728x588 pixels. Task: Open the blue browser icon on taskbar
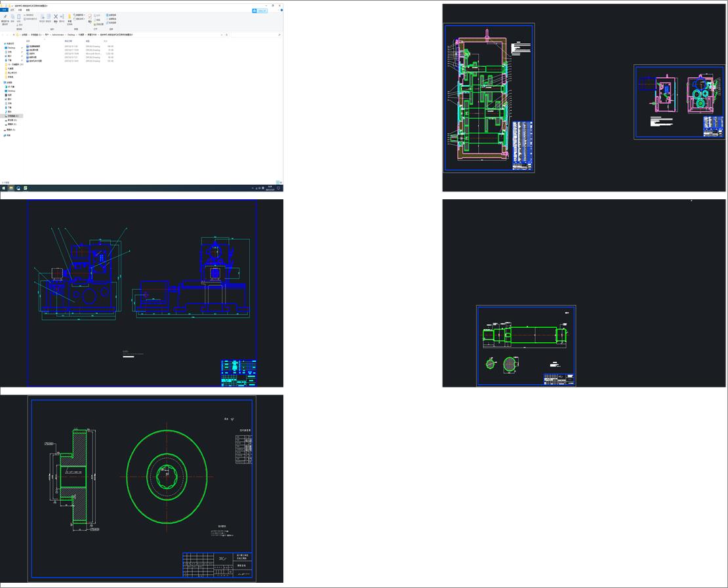click(18, 188)
